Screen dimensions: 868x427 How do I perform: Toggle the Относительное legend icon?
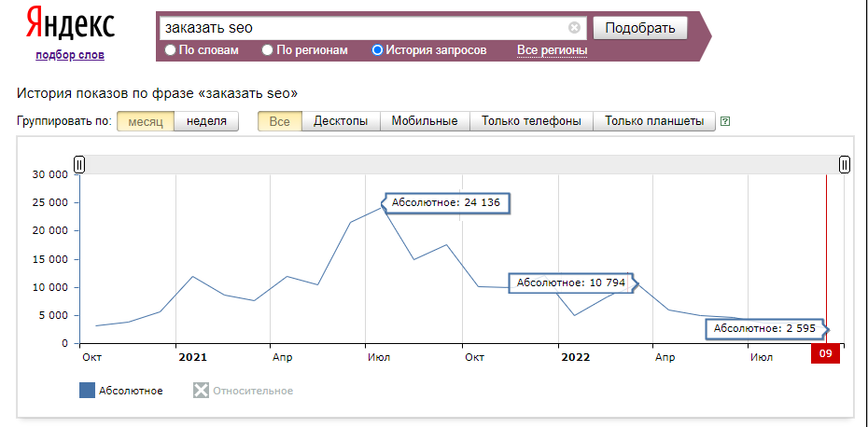pos(201,391)
